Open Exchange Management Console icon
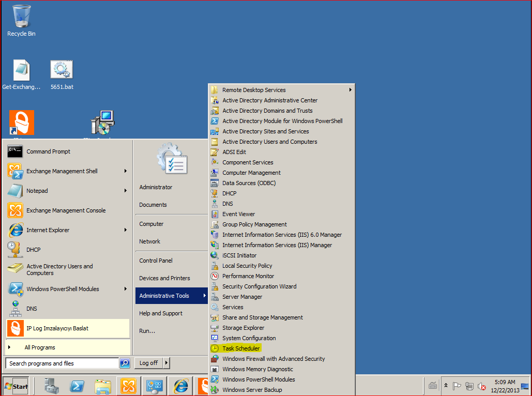 [x=15, y=210]
